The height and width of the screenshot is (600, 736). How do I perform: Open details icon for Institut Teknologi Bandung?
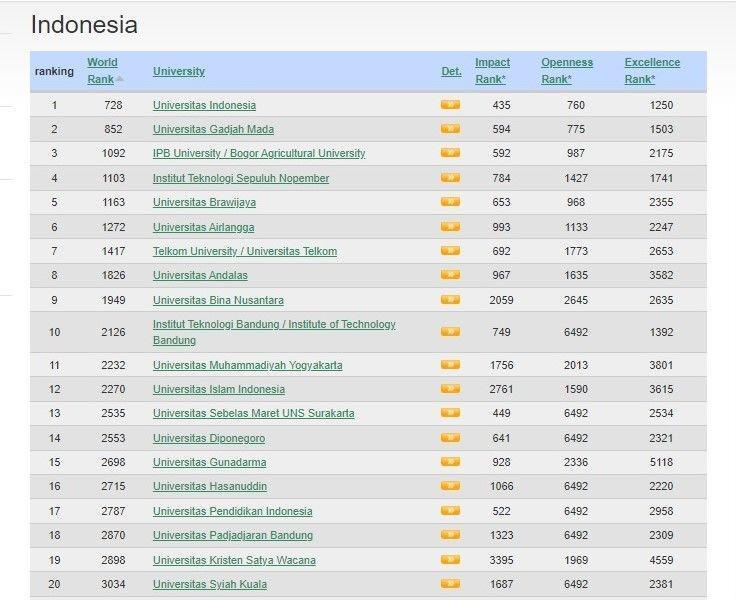(x=450, y=332)
